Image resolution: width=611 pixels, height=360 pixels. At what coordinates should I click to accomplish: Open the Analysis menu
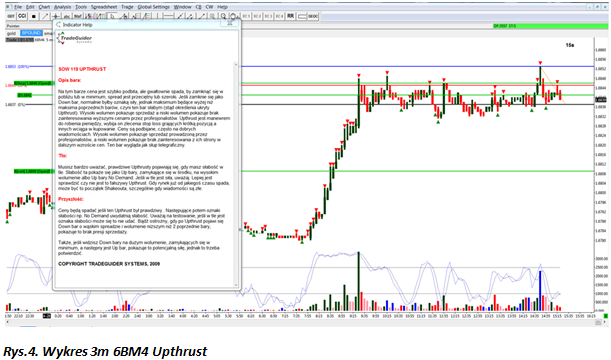pos(62,7)
